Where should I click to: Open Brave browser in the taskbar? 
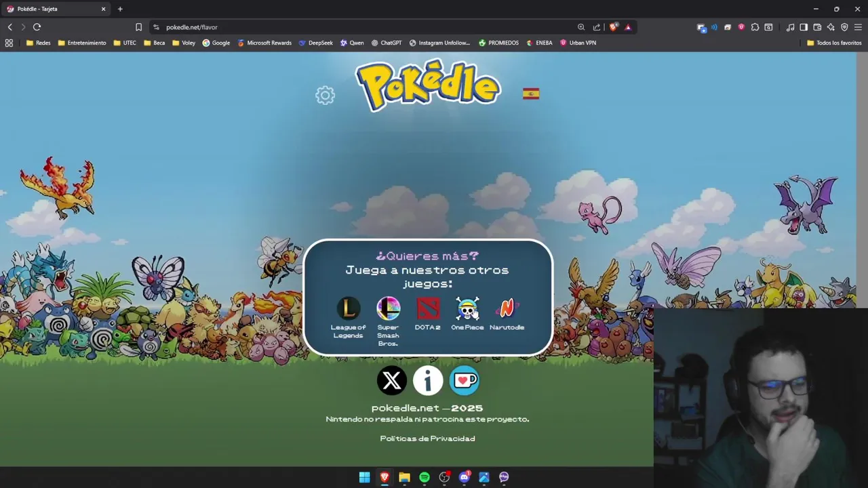click(x=384, y=477)
